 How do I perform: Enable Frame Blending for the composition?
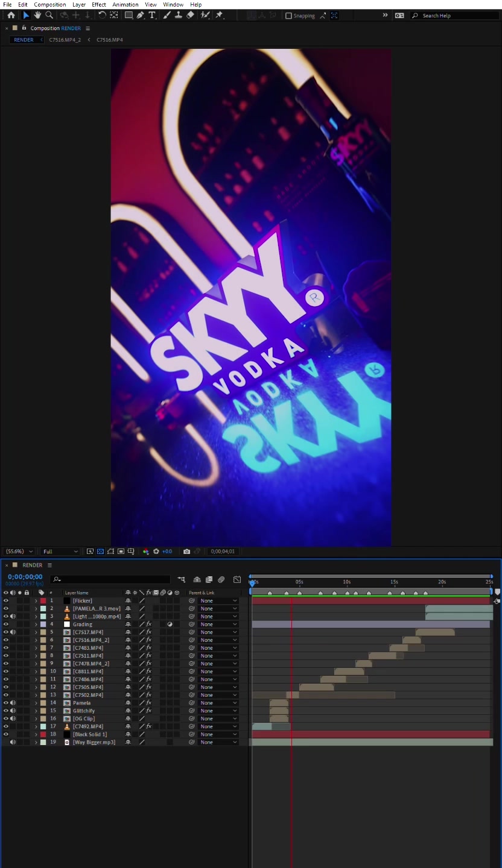209,580
